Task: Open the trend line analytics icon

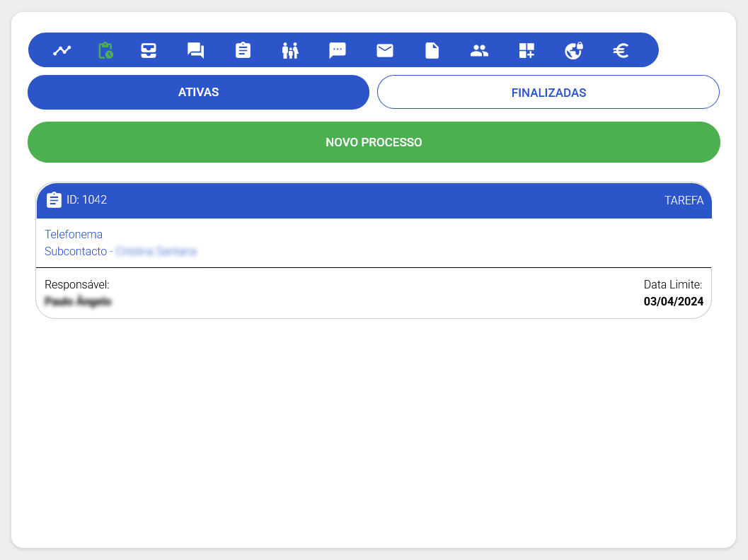Action: coord(62,50)
